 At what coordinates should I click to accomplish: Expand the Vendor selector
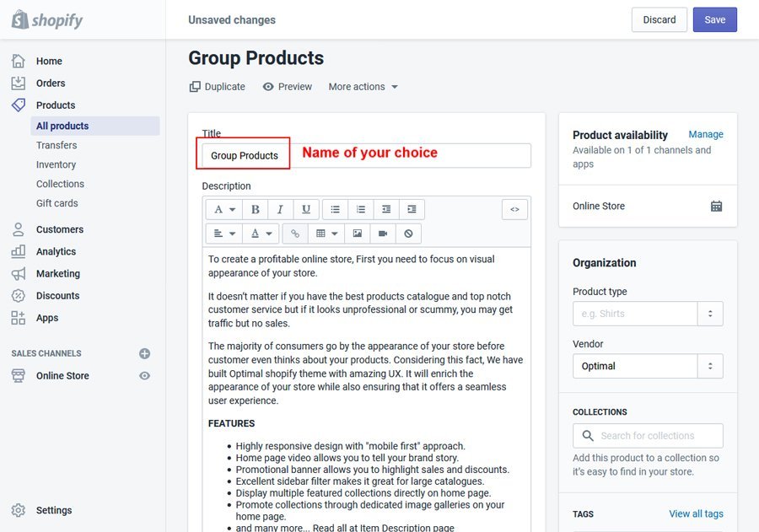tap(710, 366)
